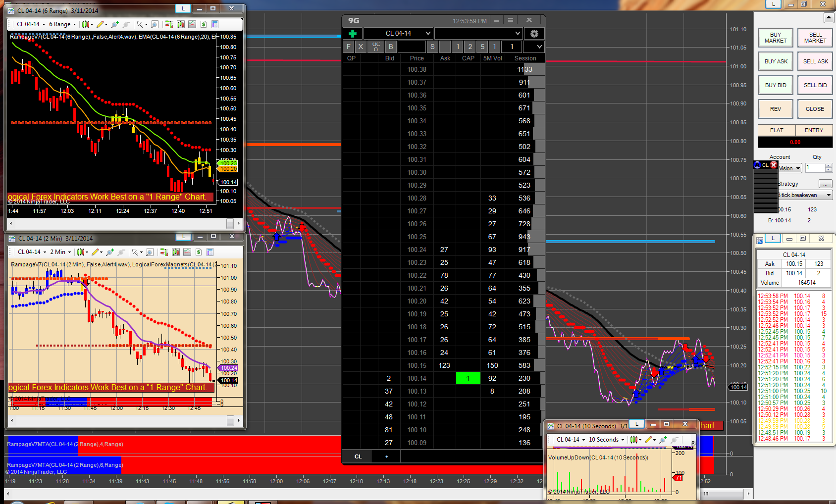Open the Vision account dropdown
Screen dimensions: 836x504
click(789, 168)
